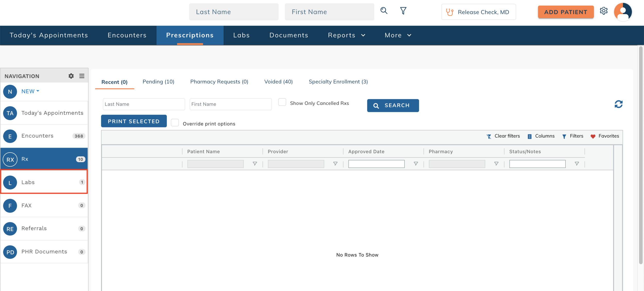Open the Patient Name column filter funnel
The width and height of the screenshot is (644, 291).
[255, 164]
